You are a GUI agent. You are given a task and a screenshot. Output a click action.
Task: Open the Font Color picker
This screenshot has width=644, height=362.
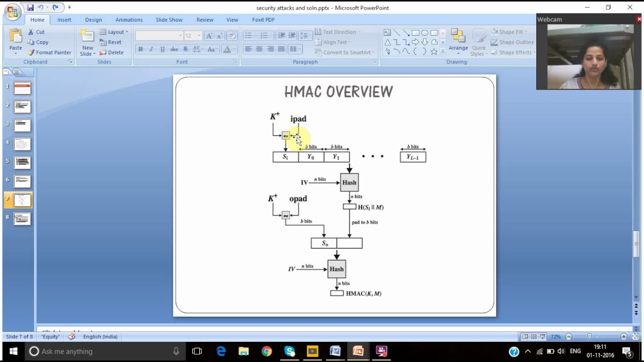229,49
